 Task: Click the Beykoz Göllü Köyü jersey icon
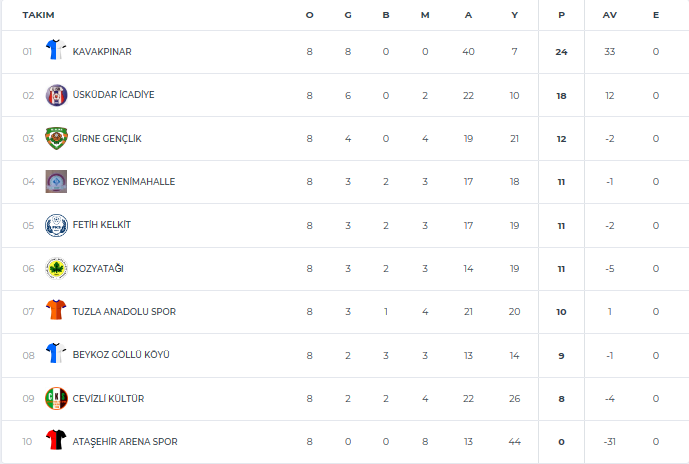click(56, 354)
